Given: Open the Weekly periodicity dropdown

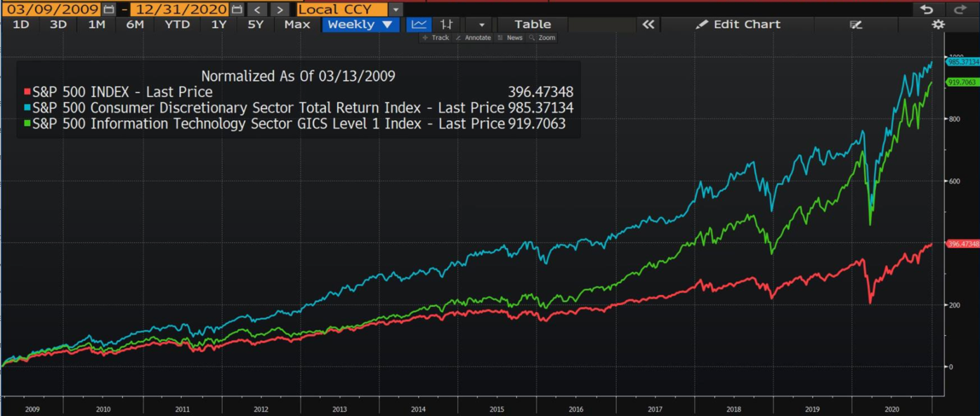Looking at the screenshot, I should 360,25.
